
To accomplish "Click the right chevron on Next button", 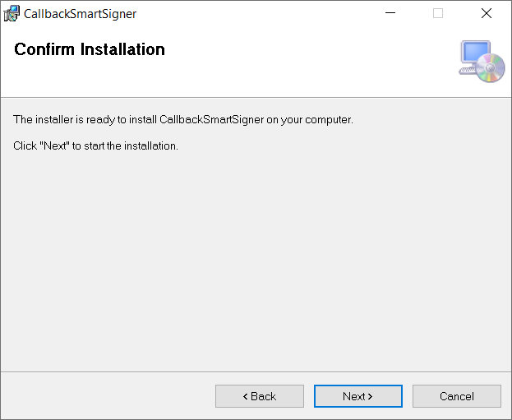I will [x=371, y=396].
